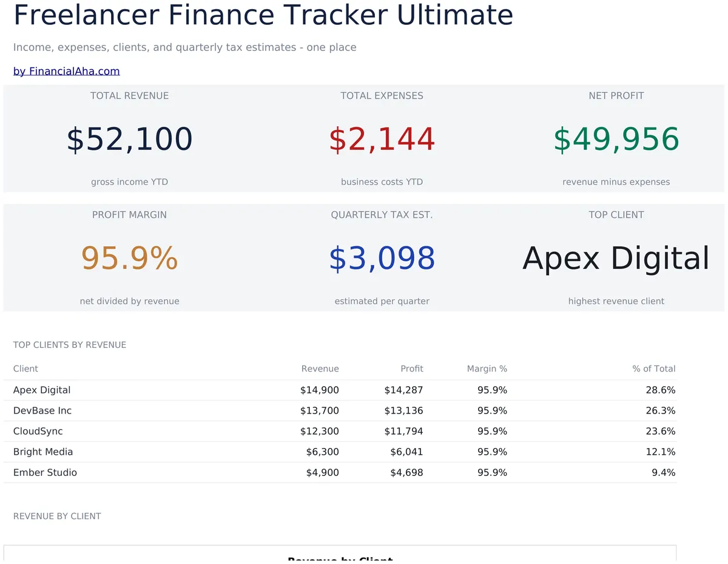The width and height of the screenshot is (728, 564).
Task: Click the $13,136 profit cell
Action: click(x=404, y=411)
